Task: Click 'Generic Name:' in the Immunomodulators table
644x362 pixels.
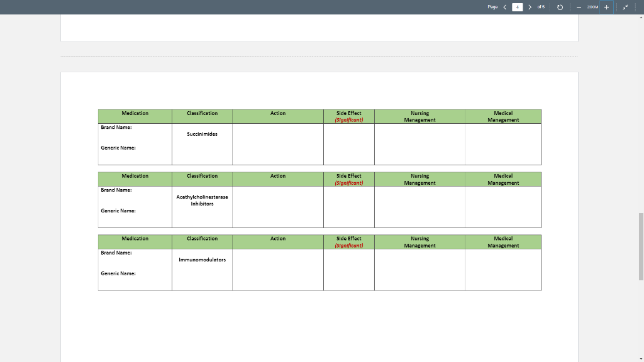Action: click(x=118, y=273)
